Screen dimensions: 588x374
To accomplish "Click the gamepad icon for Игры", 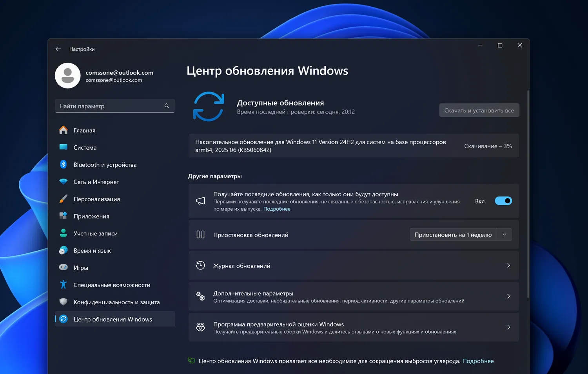I will coord(64,267).
